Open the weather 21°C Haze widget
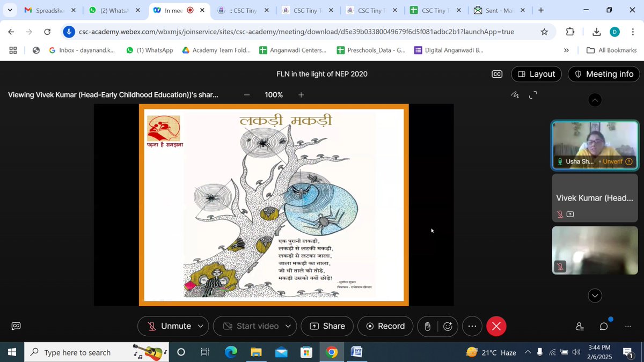Viewport: 644px width, 362px height. pos(491,352)
